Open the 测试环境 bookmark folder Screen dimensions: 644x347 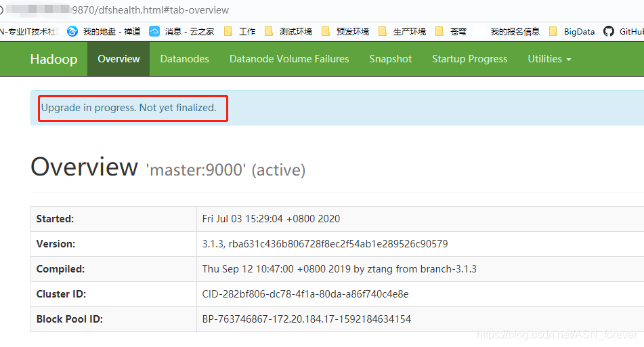(x=288, y=32)
